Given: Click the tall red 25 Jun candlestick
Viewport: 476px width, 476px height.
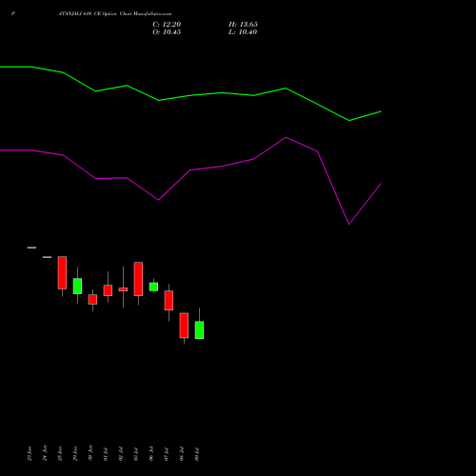Looking at the screenshot, I should tap(62, 272).
